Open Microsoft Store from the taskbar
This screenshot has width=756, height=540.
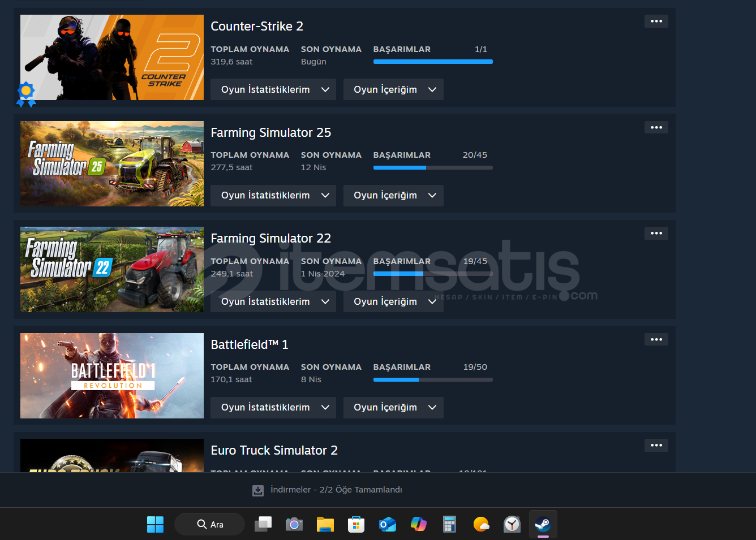[x=356, y=524]
